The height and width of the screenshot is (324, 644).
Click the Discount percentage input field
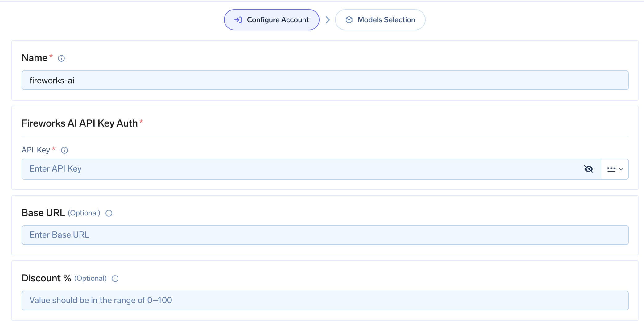pos(325,301)
